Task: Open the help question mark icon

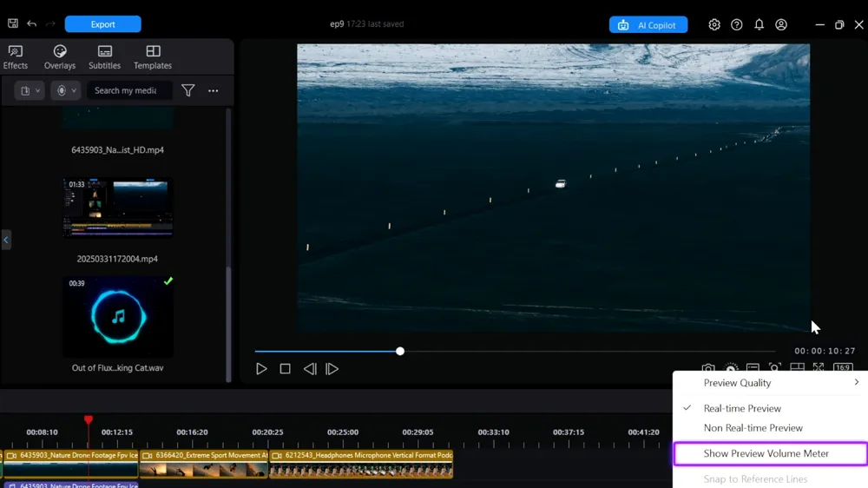Action: pyautogui.click(x=736, y=24)
